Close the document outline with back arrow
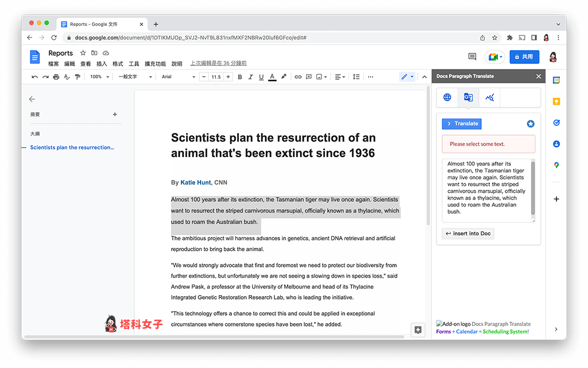This screenshot has width=588, height=368. click(x=32, y=99)
